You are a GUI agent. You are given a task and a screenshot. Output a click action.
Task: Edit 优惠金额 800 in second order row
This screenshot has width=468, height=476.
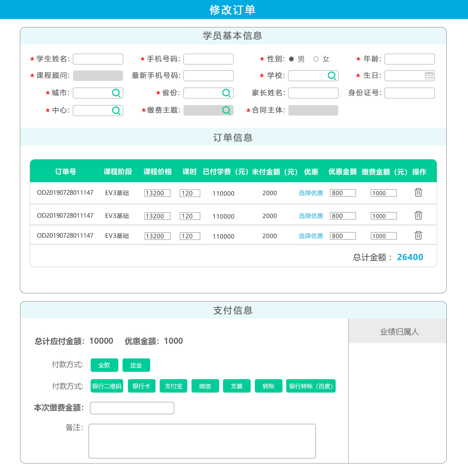(x=343, y=216)
